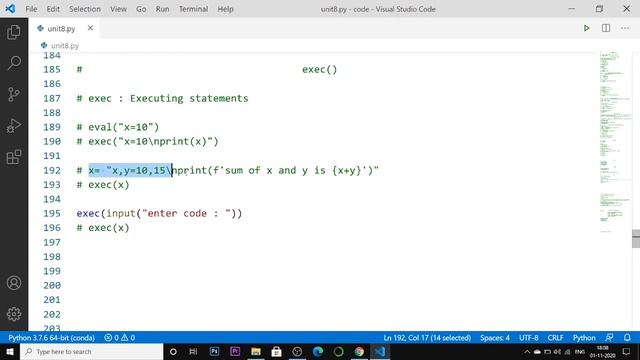Open the Accounts menu icon
This screenshot has width=640, height=360.
14,282
